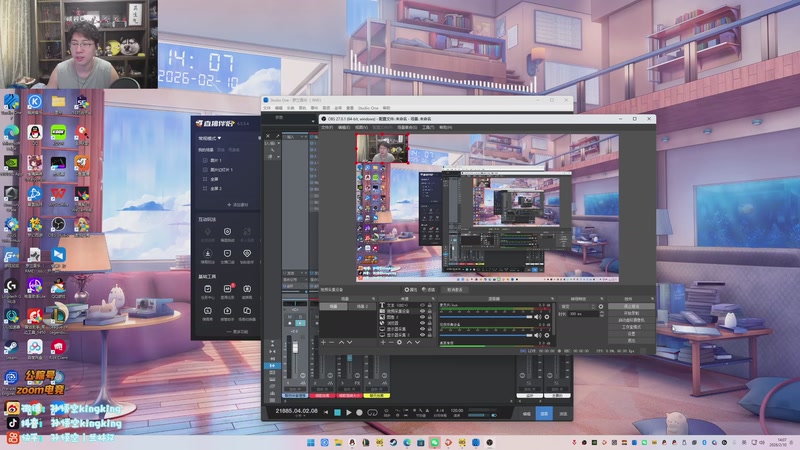Screen dimensions: 800x450
Task: Mute the first OBS mixer channel
Action: click(x=538, y=317)
